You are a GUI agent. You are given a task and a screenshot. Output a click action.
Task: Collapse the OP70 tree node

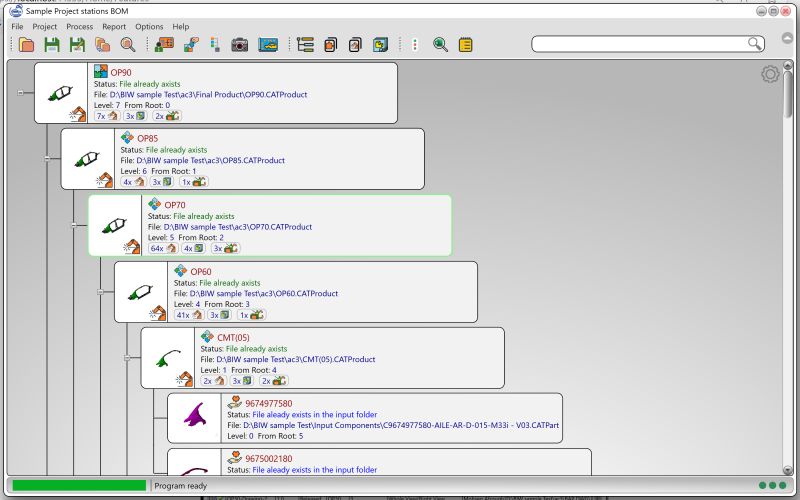click(x=74, y=225)
